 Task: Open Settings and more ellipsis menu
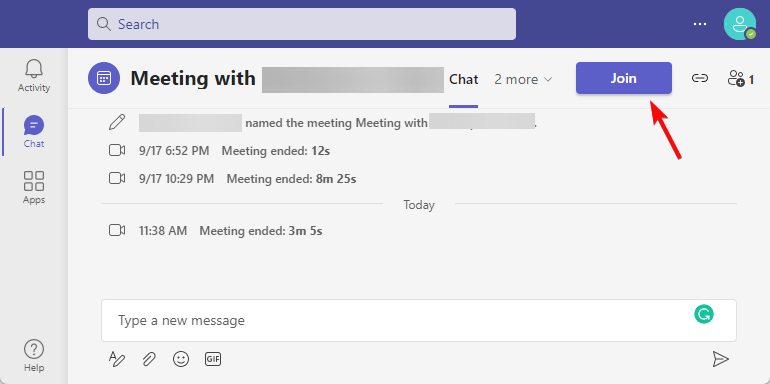pos(700,24)
